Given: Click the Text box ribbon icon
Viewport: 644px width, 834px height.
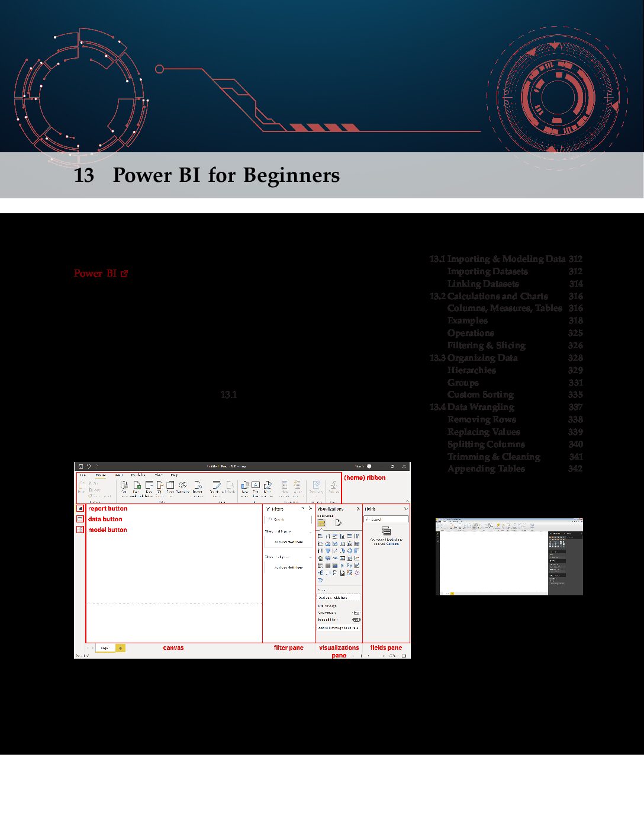Looking at the screenshot, I should (x=256, y=485).
